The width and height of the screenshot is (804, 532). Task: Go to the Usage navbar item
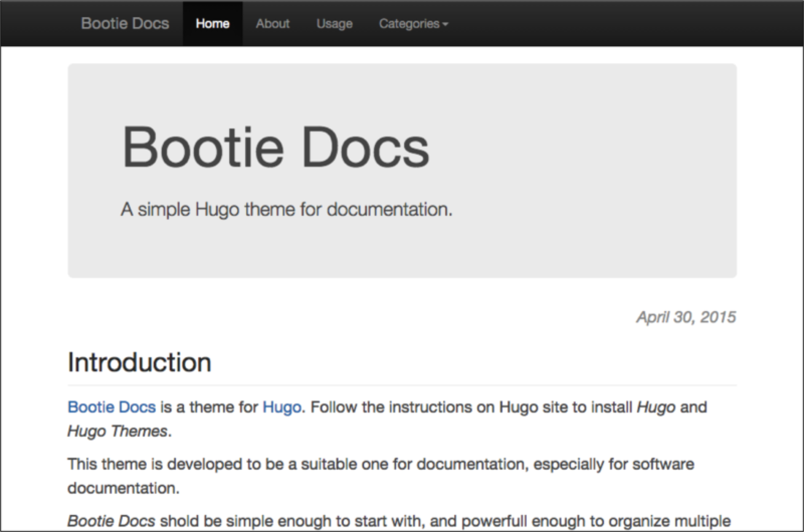point(335,23)
